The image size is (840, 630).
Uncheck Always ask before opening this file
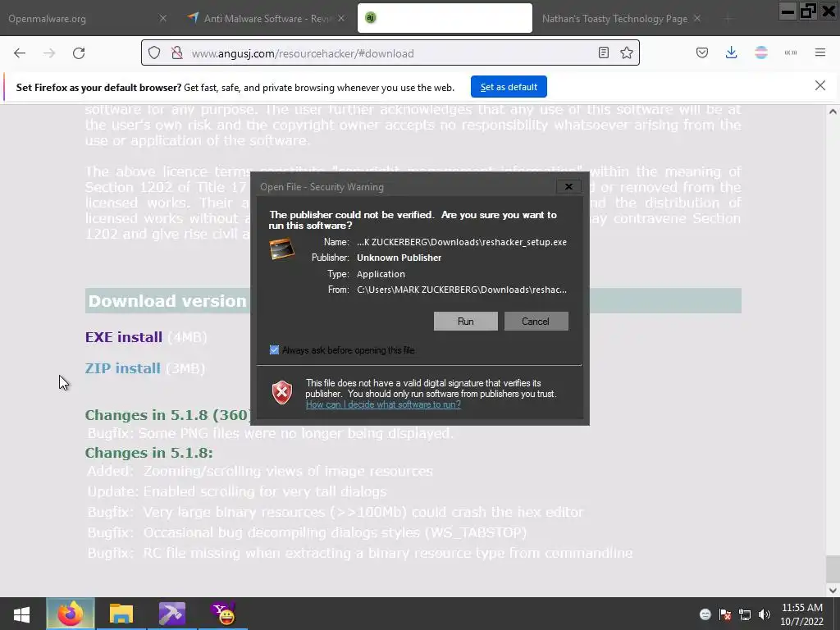(x=274, y=349)
